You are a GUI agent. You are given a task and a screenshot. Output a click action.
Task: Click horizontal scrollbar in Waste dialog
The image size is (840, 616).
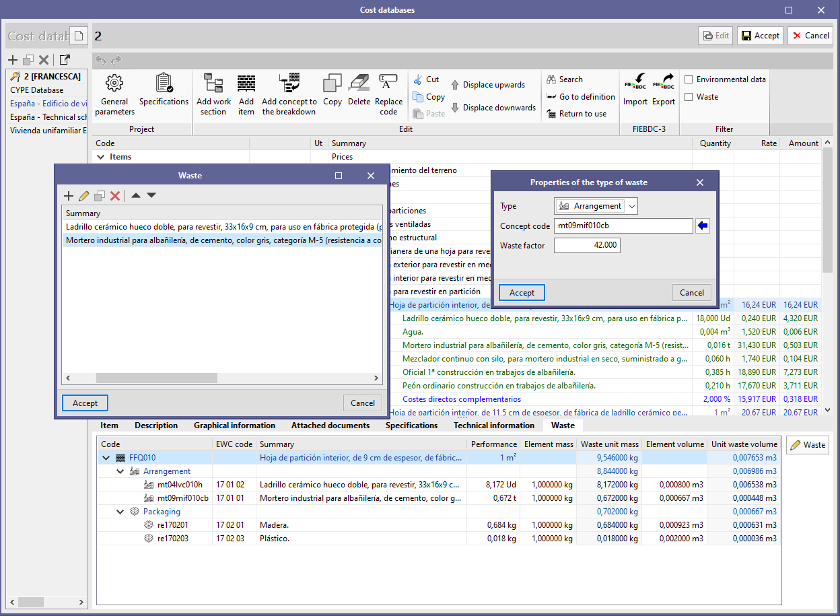pos(156,378)
